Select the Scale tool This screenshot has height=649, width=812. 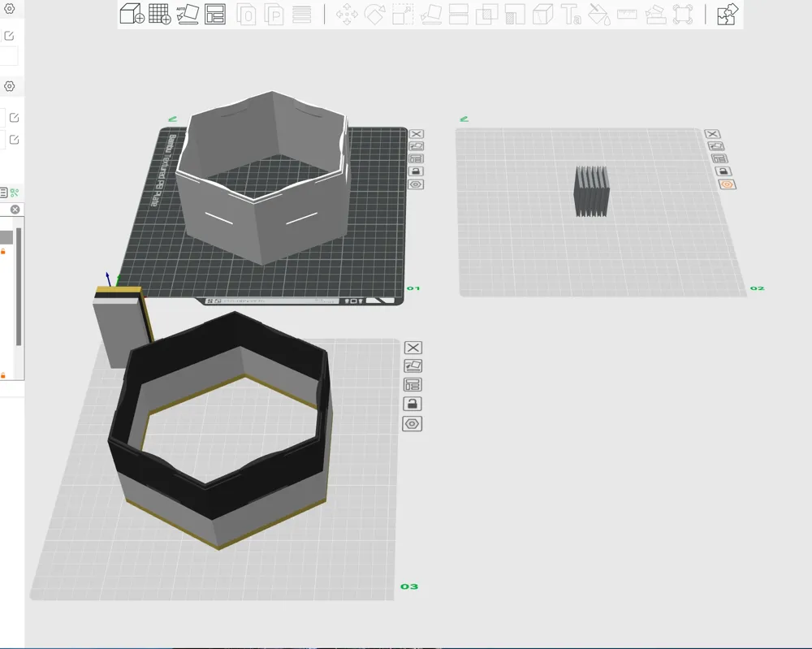coord(403,15)
